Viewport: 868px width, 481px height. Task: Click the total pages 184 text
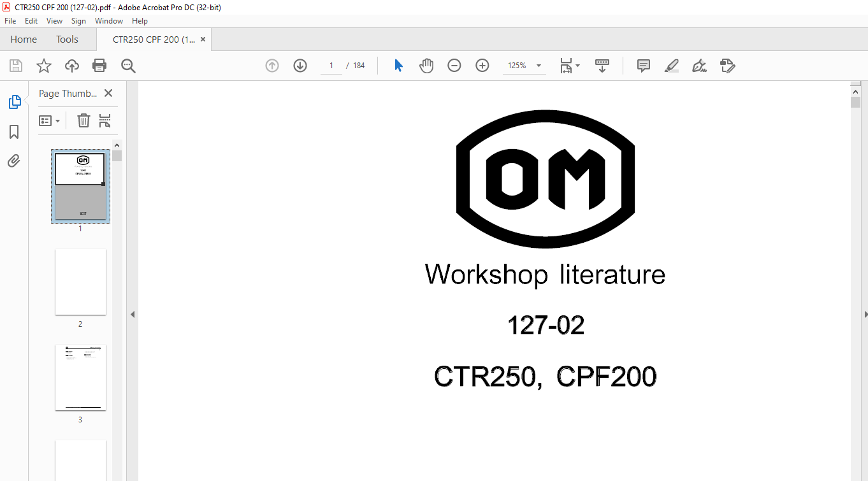[359, 66]
